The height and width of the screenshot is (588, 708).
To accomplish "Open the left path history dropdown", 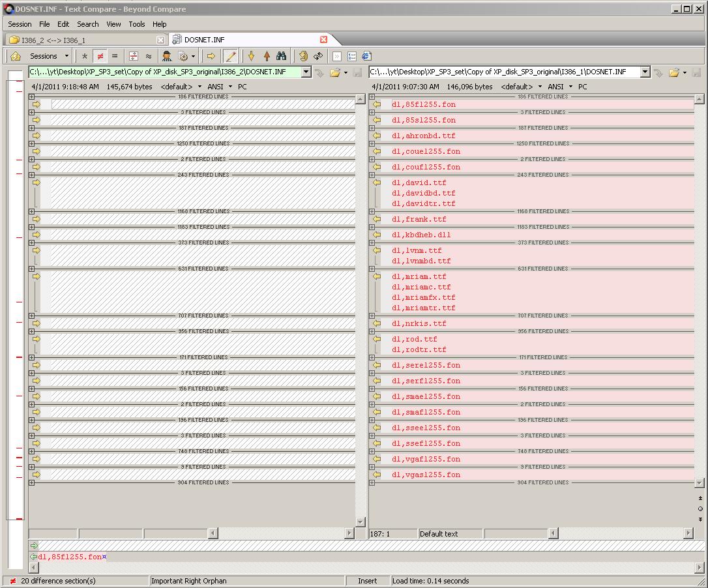I will pos(306,72).
